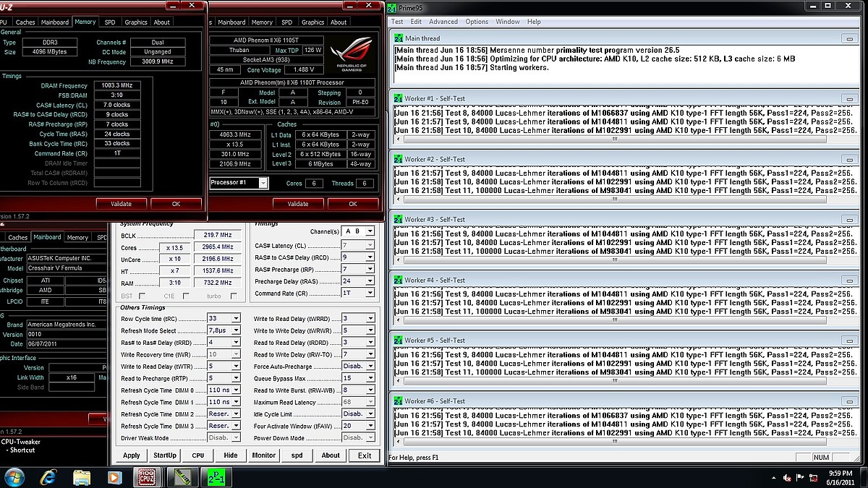The height and width of the screenshot is (488, 868).
Task: Toggle the turbo checkbox
Action: [x=234, y=296]
